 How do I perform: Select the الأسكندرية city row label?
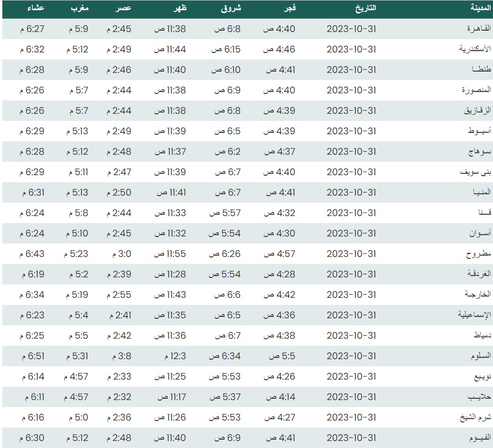pos(475,49)
